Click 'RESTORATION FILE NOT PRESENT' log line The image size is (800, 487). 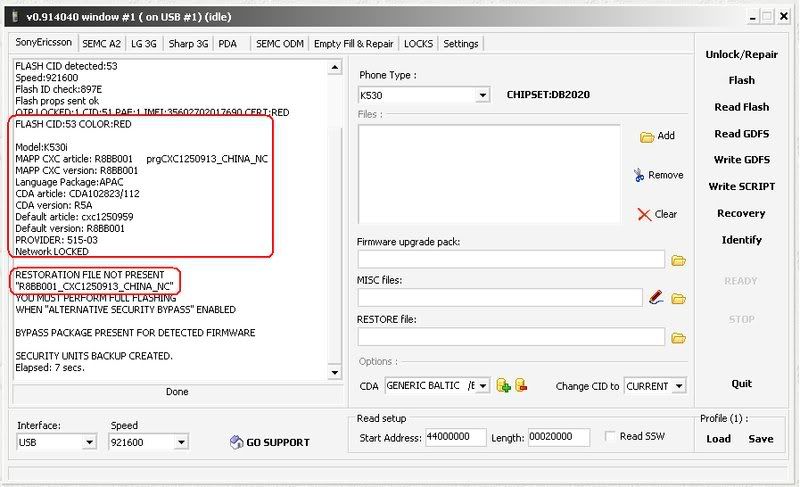(x=90, y=274)
